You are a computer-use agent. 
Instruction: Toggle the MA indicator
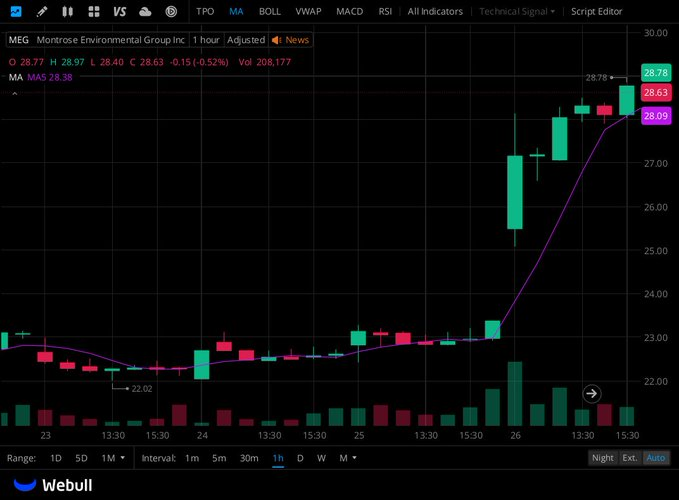236,12
